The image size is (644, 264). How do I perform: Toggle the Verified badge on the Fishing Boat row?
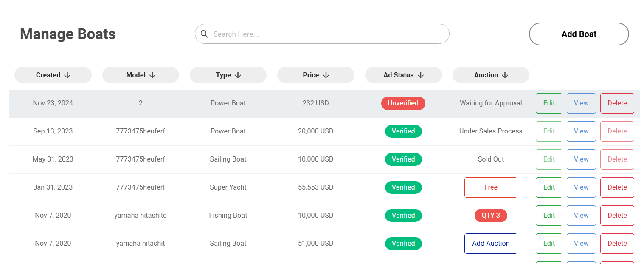coord(403,215)
